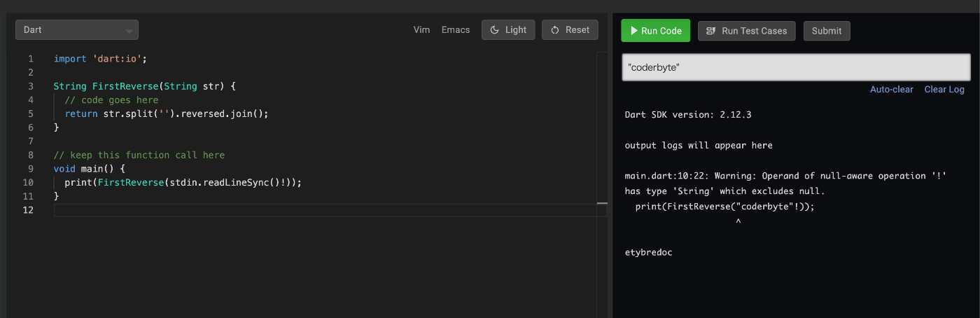Image resolution: width=980 pixels, height=318 pixels.
Task: Reset the code editor contents
Action: tap(570, 30)
